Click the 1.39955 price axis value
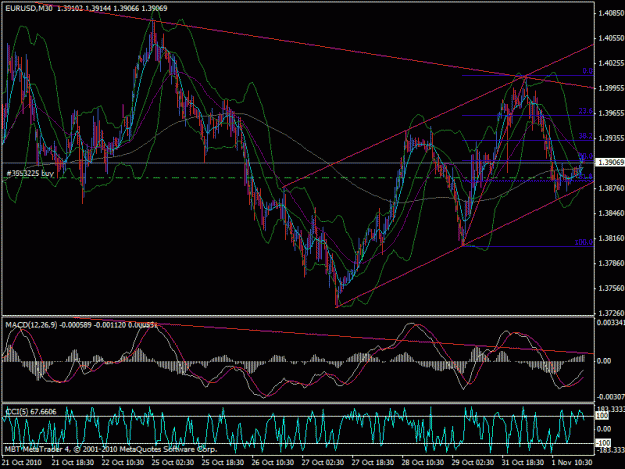This screenshot has width=625, height=469. pos(611,88)
